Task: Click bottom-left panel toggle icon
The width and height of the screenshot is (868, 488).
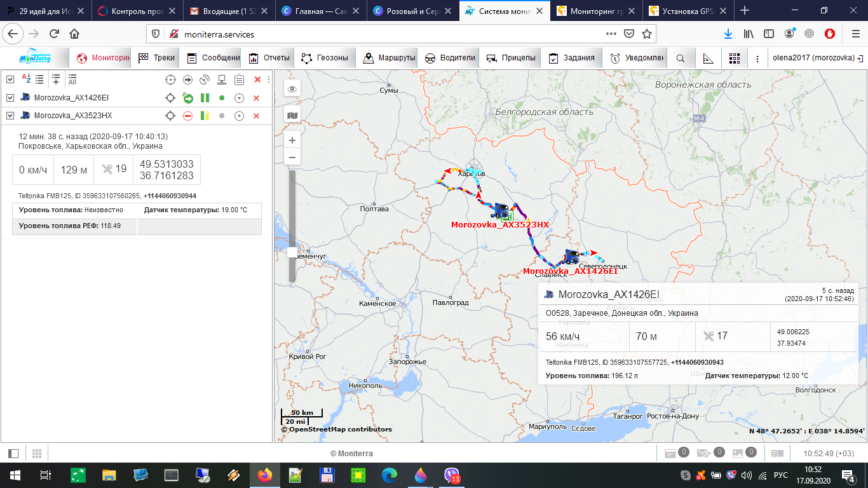Action: click(13, 453)
